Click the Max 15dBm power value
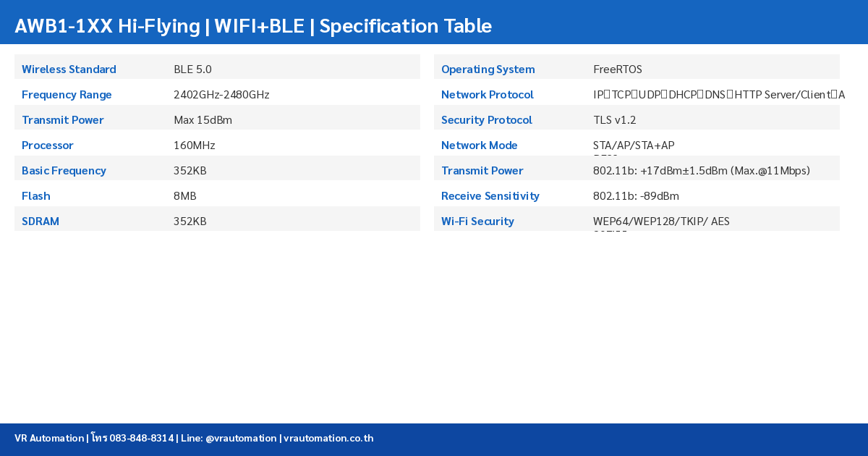The height and width of the screenshot is (456, 868). point(203,120)
